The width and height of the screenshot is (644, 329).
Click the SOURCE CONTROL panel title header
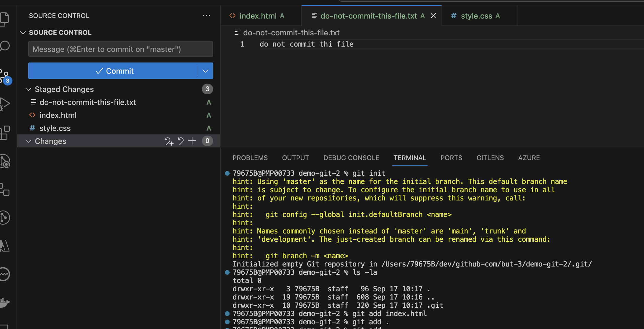click(59, 16)
